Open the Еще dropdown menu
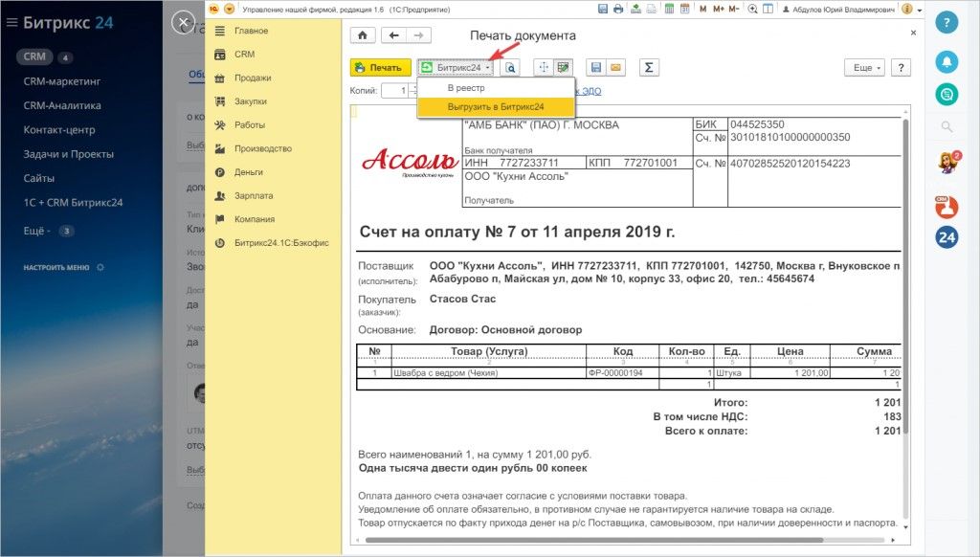Image resolution: width=980 pixels, height=557 pixels. [864, 68]
